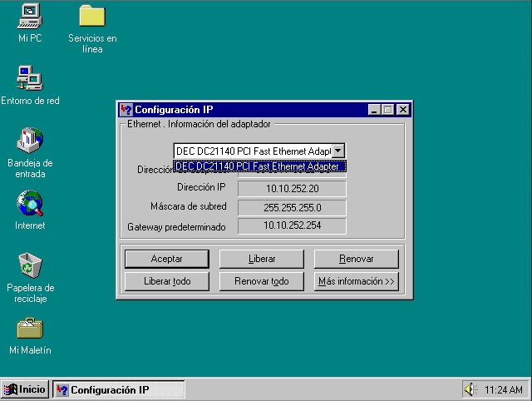Open the Inicio start menu
Screen dimensions: 532x401
point(25,389)
